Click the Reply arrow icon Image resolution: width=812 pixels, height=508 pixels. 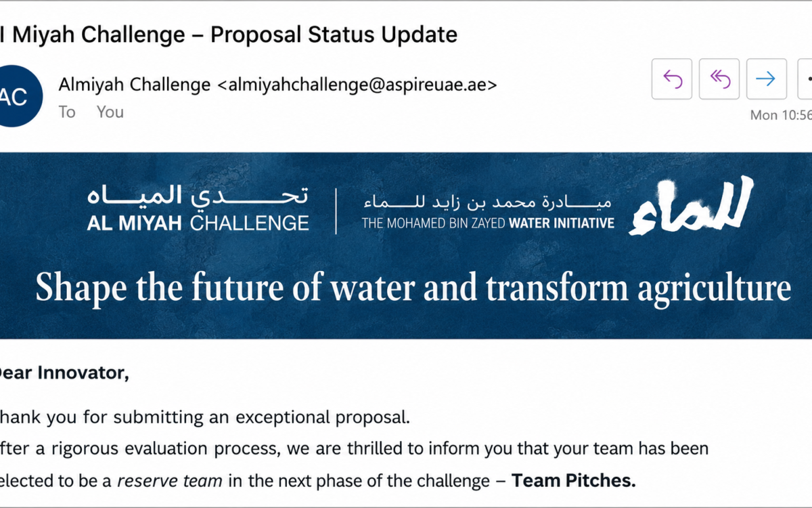(x=672, y=79)
